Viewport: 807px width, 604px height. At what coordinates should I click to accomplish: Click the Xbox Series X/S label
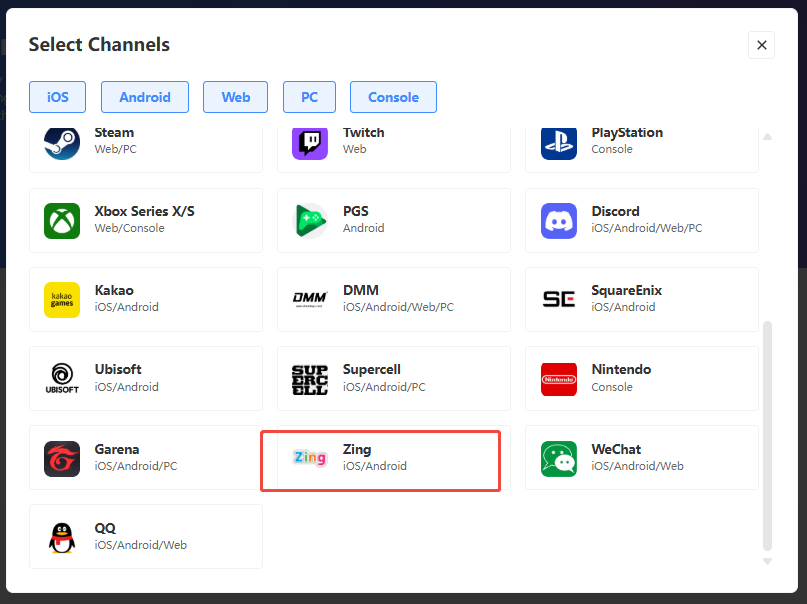click(145, 211)
